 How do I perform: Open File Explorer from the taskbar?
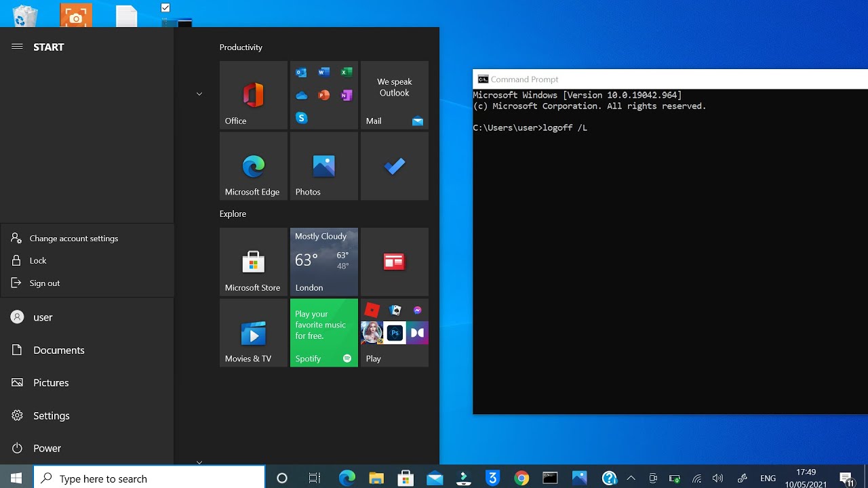coord(376,479)
